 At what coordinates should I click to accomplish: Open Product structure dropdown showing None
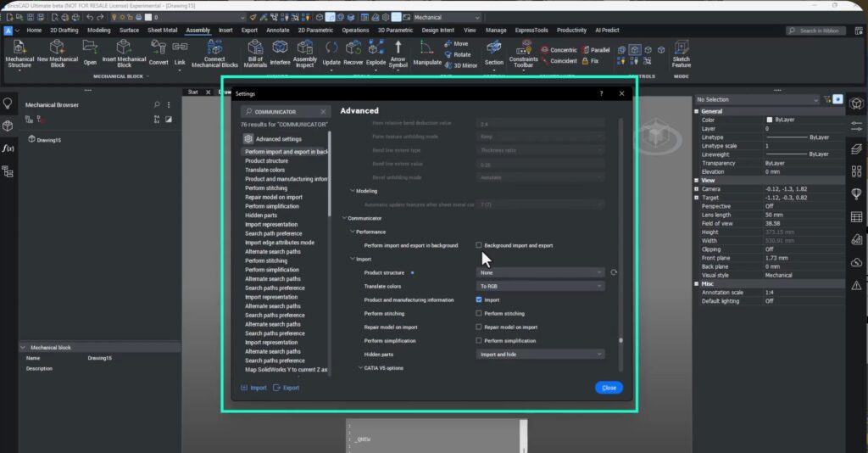[540, 272]
